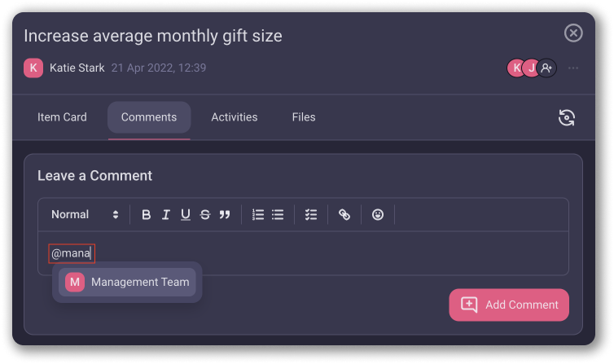Open the Activities tab
614x364 pixels.
point(235,117)
